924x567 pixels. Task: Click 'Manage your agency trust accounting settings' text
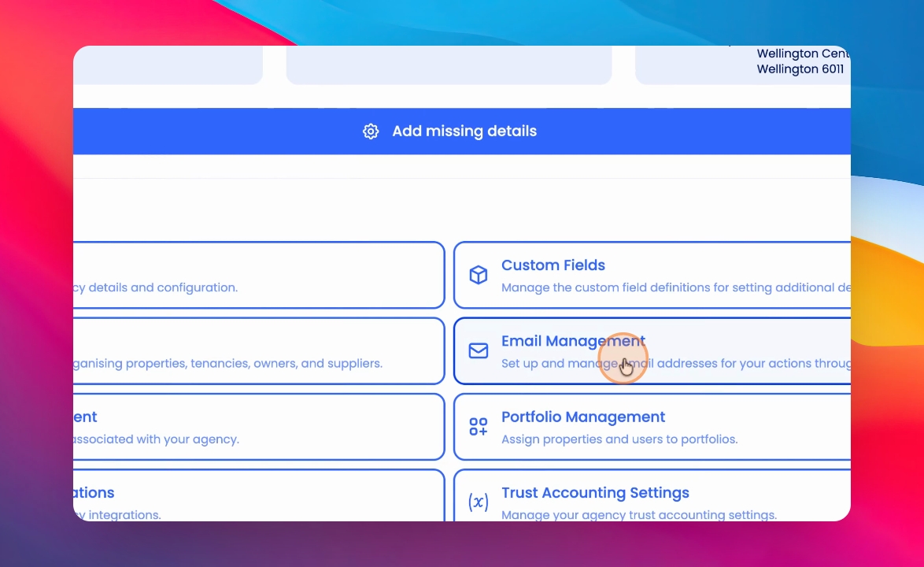pos(639,514)
